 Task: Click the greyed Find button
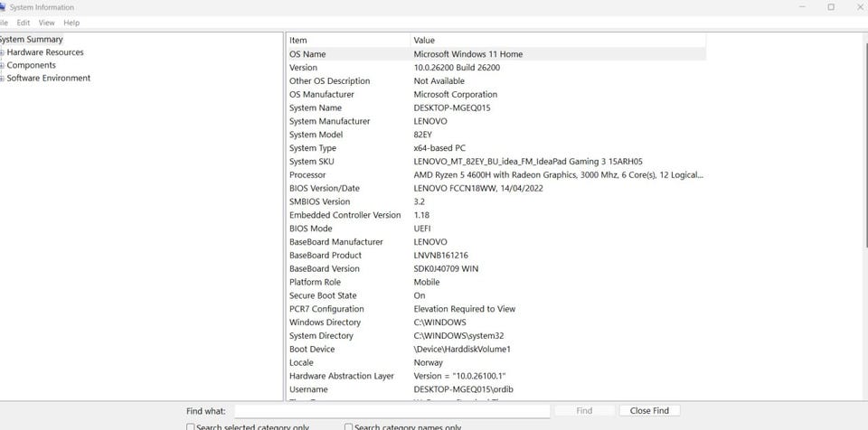point(584,411)
